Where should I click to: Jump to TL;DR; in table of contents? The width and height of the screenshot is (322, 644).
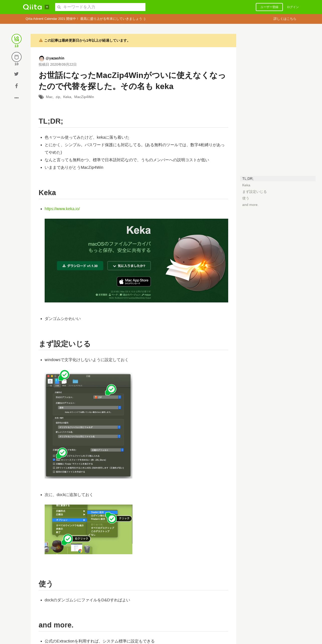pyautogui.click(x=278, y=179)
